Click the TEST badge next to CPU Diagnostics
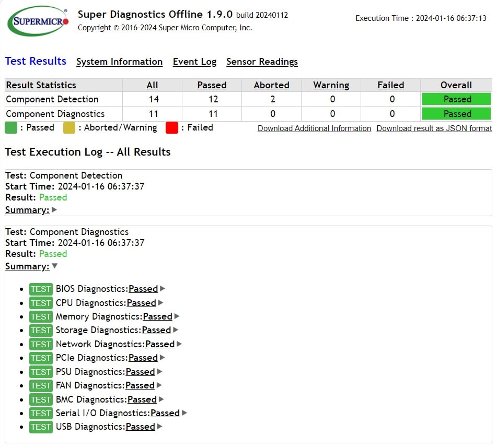 [41, 302]
